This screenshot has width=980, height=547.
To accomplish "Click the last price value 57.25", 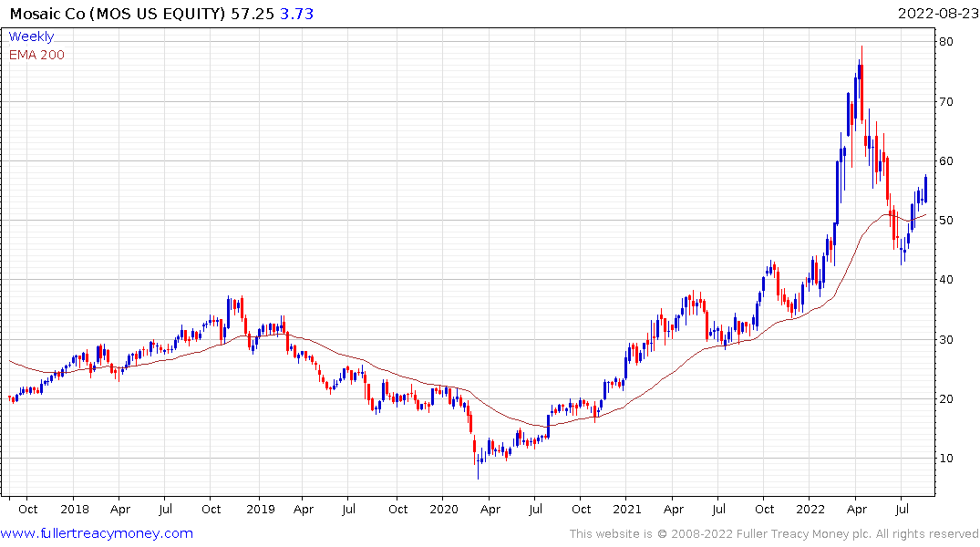I will [253, 14].
